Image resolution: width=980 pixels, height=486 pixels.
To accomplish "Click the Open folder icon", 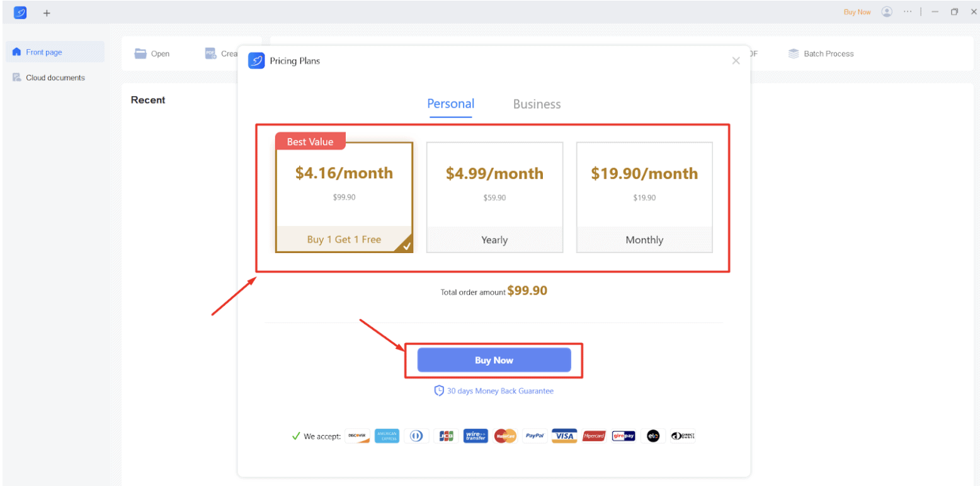I will point(140,54).
